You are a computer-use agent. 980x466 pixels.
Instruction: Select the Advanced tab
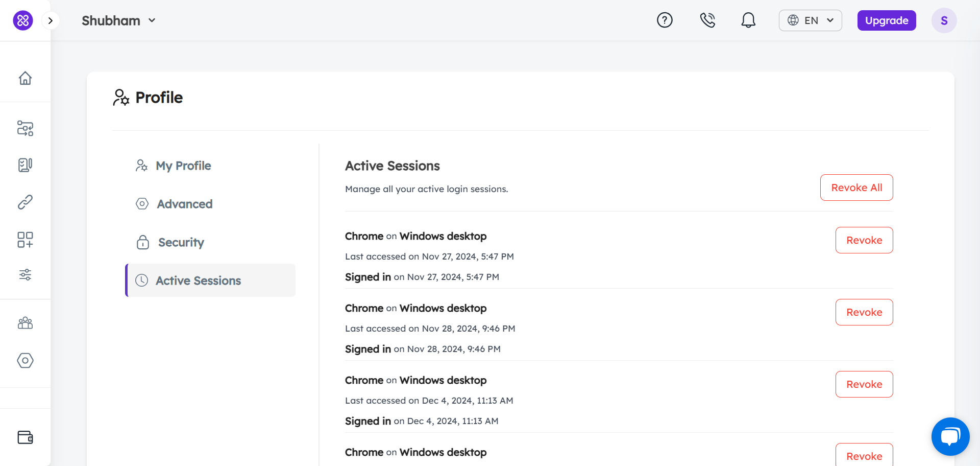click(210, 204)
